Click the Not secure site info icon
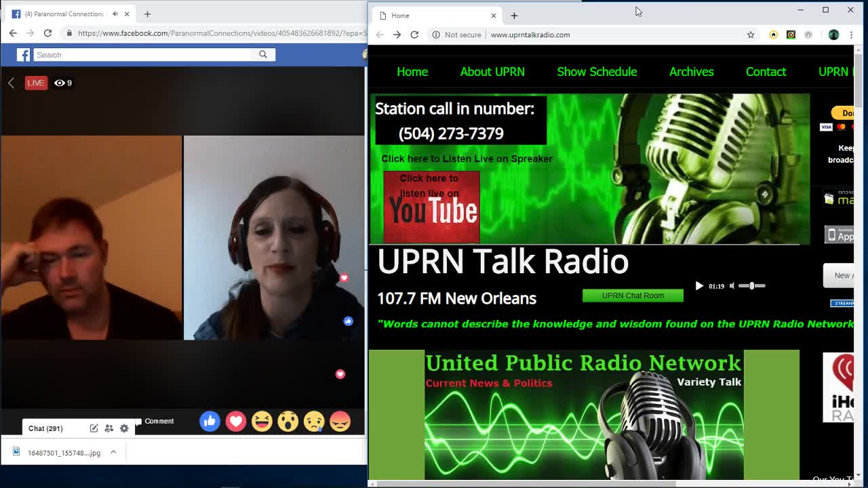This screenshot has height=488, width=868. pos(436,35)
